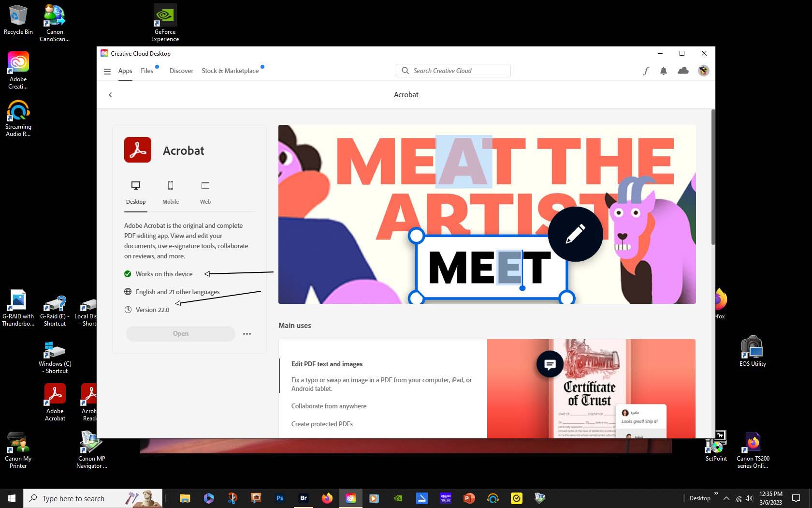Open the Recycle Bin desktop icon
812x508 pixels.
point(18,20)
